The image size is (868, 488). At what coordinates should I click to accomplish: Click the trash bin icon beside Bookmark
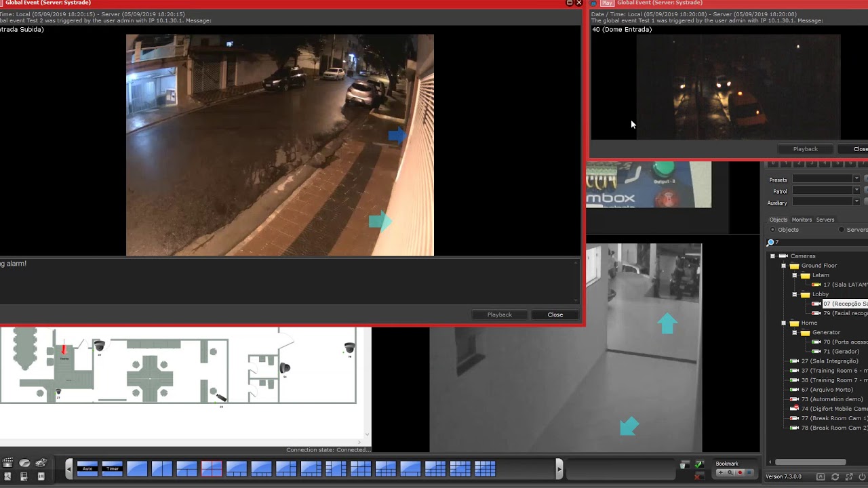click(685, 465)
